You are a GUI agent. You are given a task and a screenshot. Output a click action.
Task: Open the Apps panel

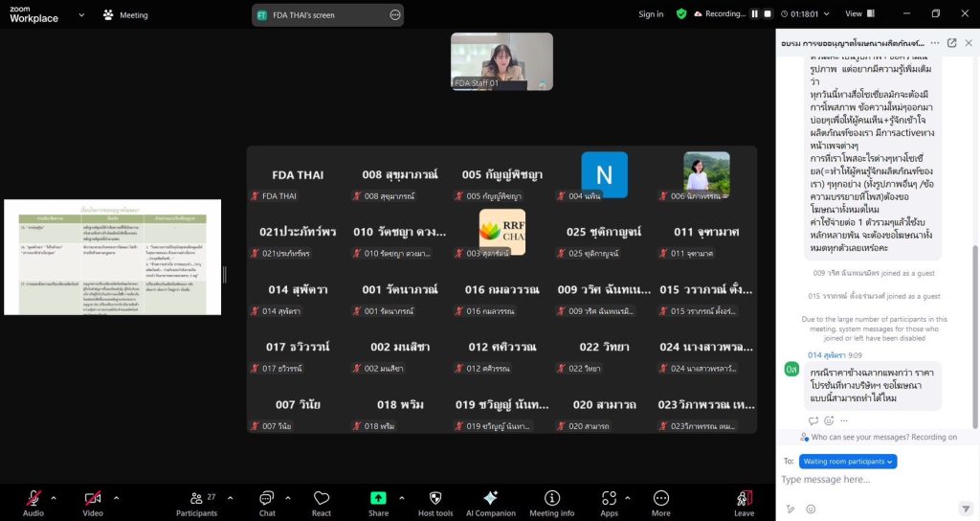pos(609,499)
